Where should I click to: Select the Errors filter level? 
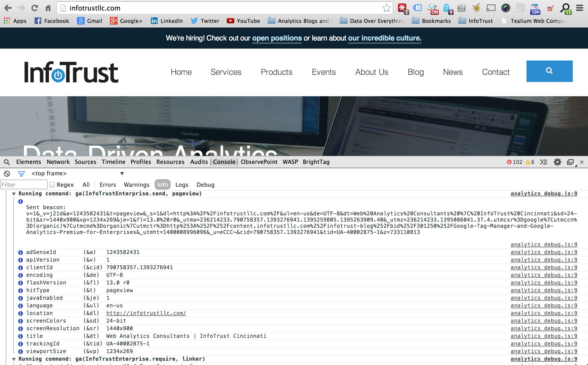(108, 185)
